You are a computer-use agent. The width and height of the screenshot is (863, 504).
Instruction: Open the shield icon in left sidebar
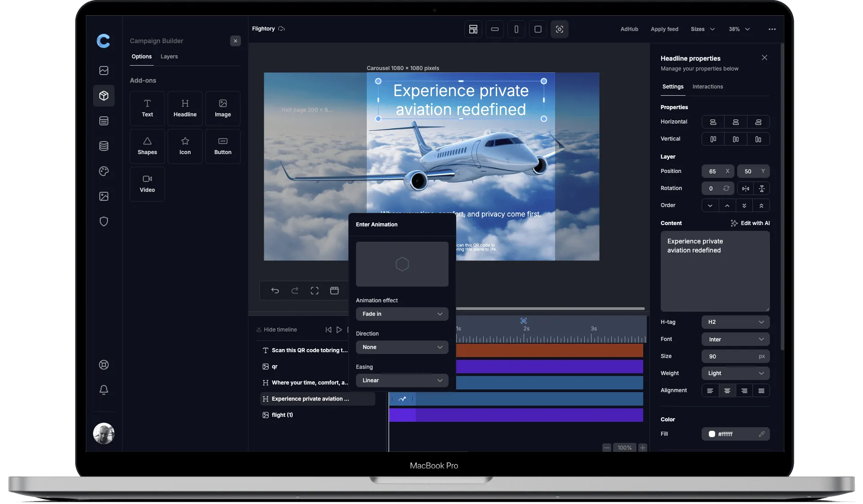pyautogui.click(x=104, y=221)
